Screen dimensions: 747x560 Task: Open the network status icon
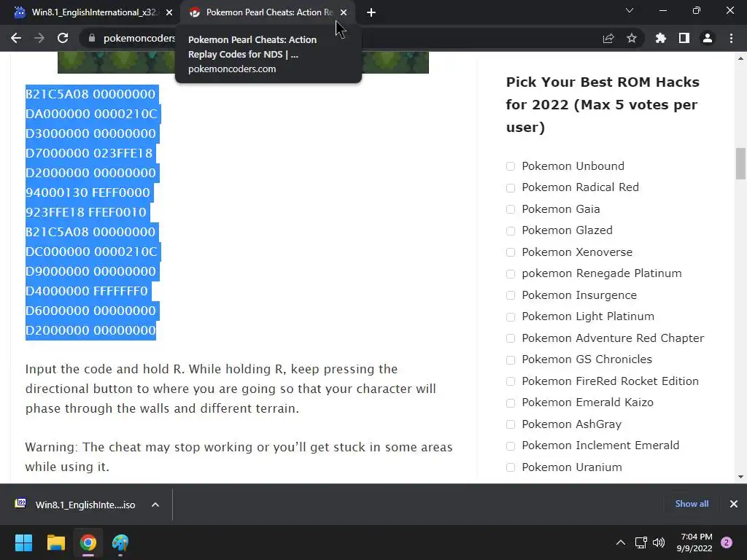[x=640, y=542]
